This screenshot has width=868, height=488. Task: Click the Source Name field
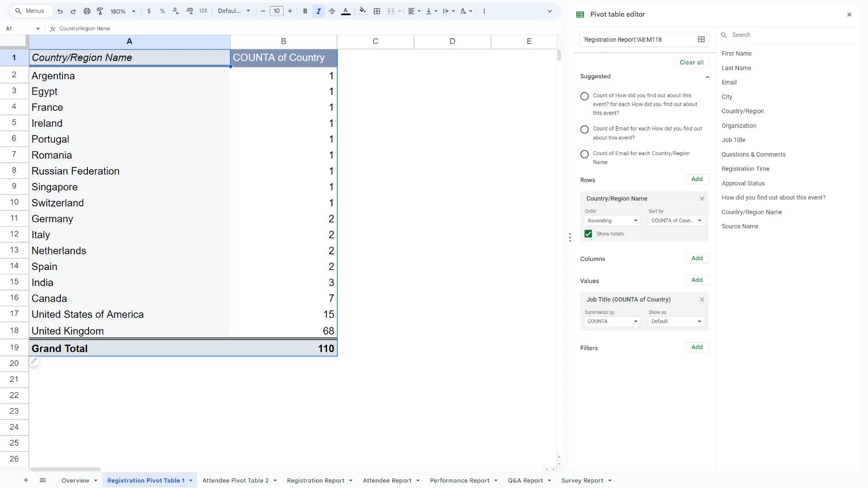(740, 227)
